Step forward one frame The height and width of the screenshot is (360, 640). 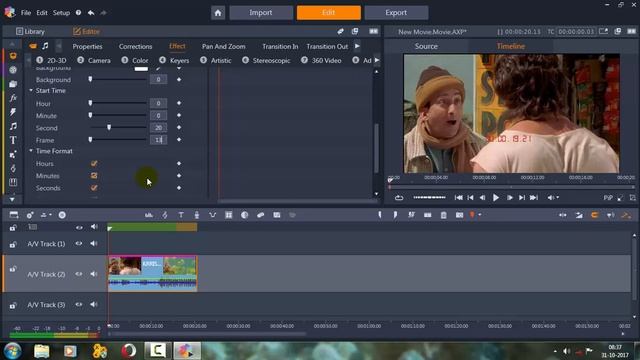coord(510,198)
